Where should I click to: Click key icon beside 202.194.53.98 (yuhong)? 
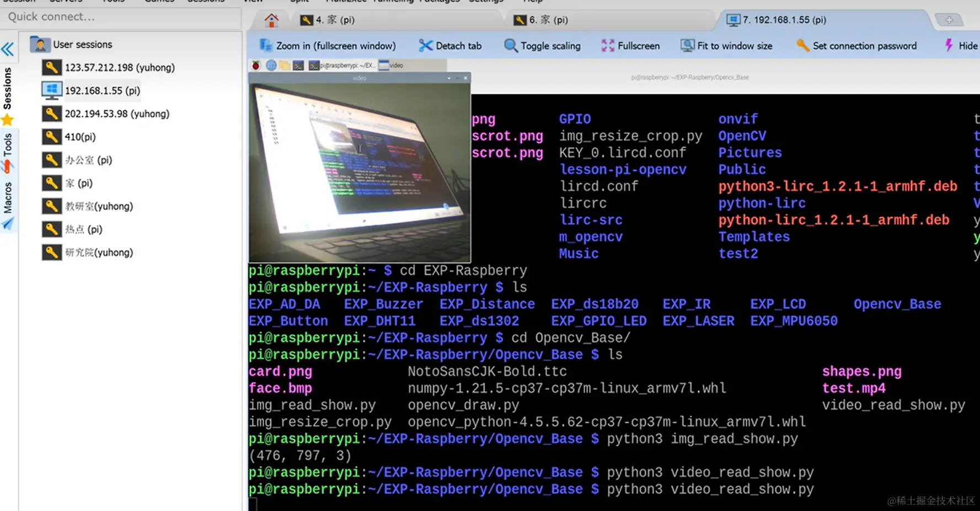(x=52, y=114)
